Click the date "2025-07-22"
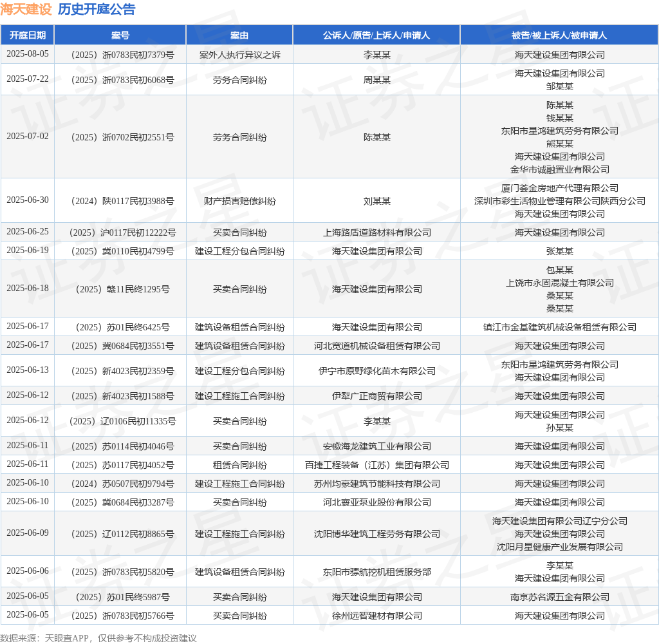Image resolution: width=659 pixels, height=644 pixels. click(27, 79)
